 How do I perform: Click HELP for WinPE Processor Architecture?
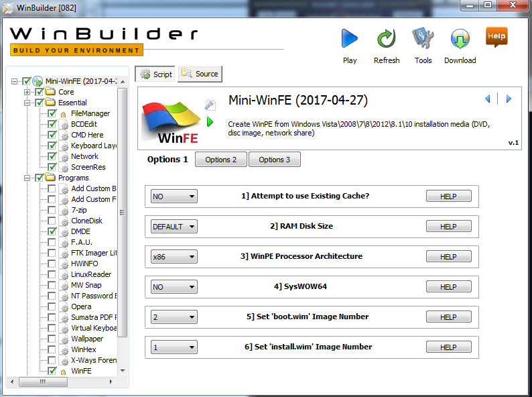point(448,257)
